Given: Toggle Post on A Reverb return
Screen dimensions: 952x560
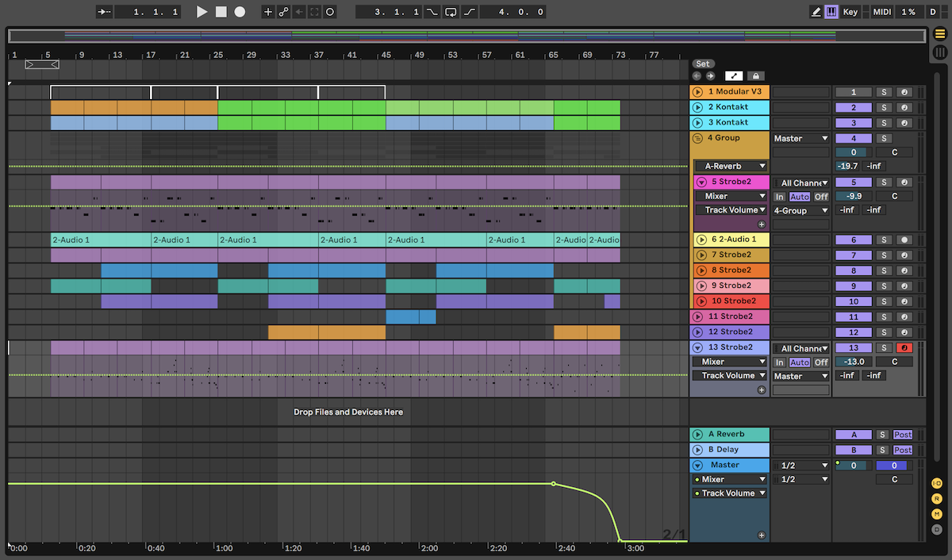Looking at the screenshot, I should [x=903, y=435].
